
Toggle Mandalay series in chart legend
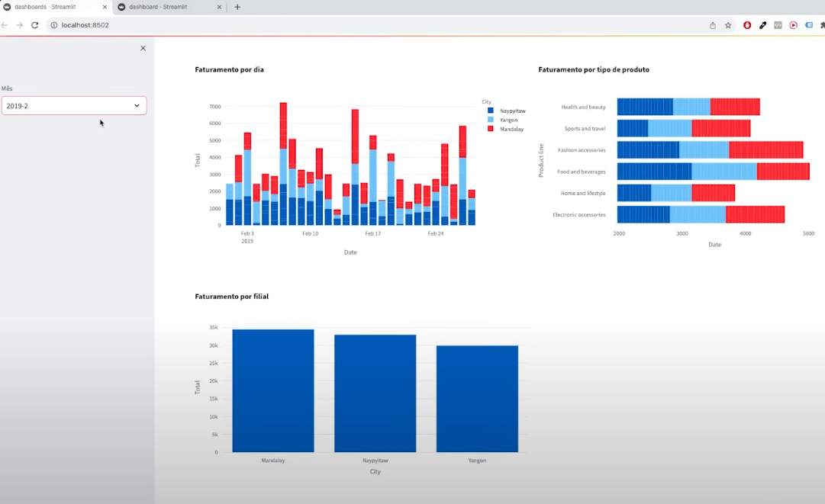(505, 129)
